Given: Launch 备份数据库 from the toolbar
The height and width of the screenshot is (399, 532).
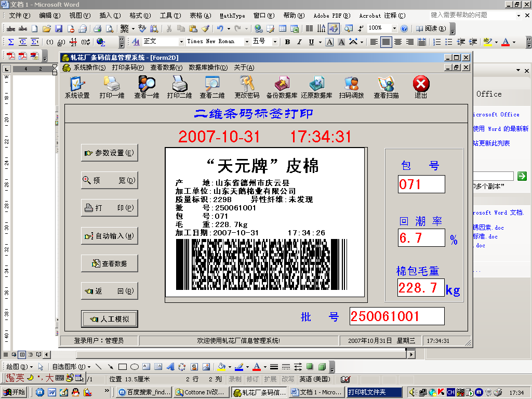Looking at the screenshot, I should point(282,87).
